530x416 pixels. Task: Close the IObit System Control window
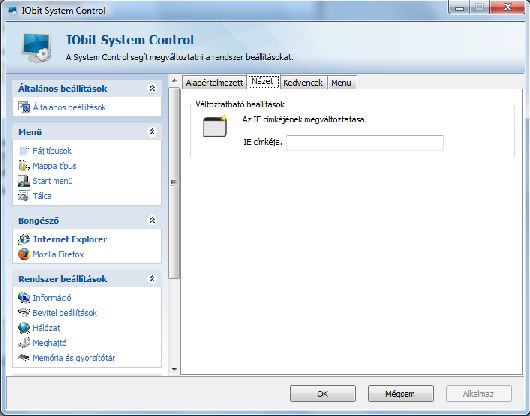[507, 7]
